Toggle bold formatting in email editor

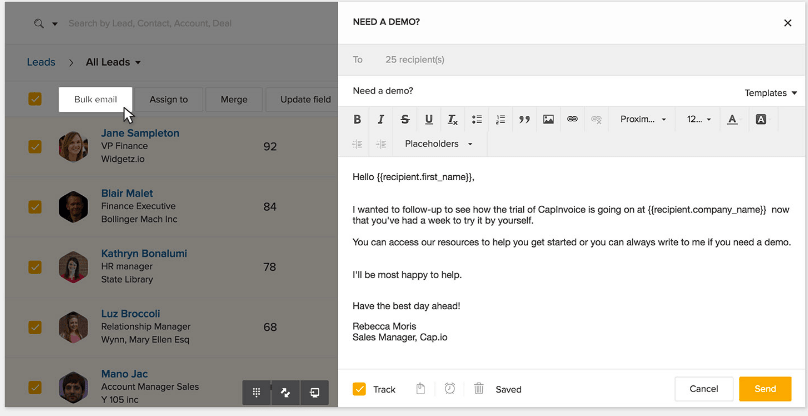(357, 120)
